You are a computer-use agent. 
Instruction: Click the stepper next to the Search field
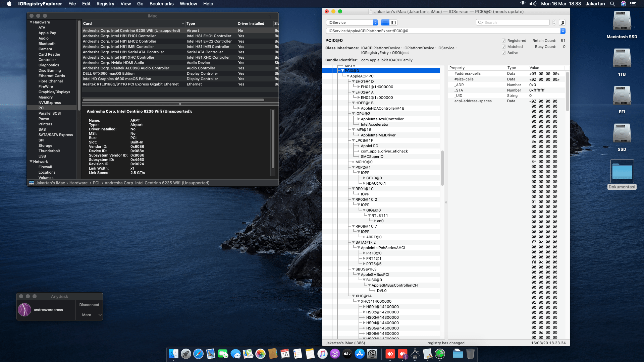[554, 22]
